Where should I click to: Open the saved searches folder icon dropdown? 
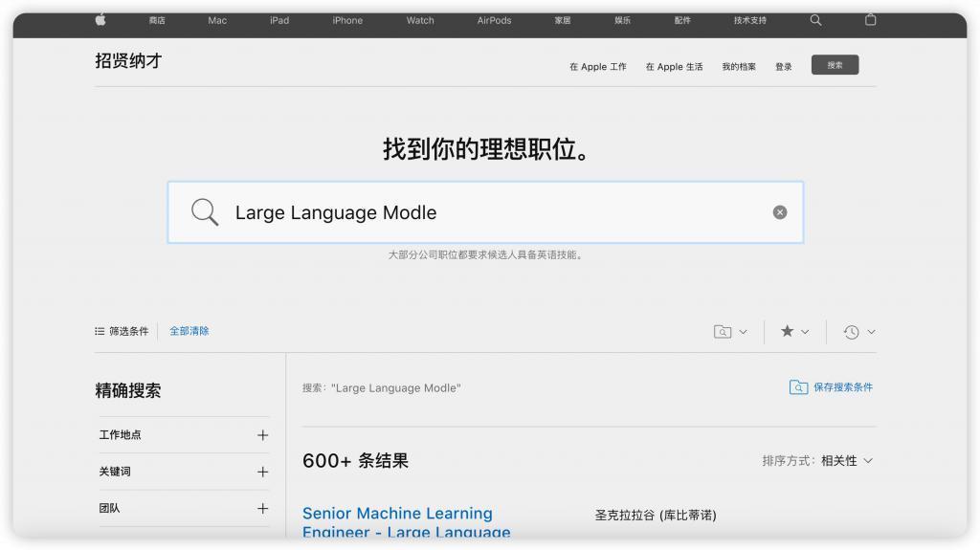point(730,332)
